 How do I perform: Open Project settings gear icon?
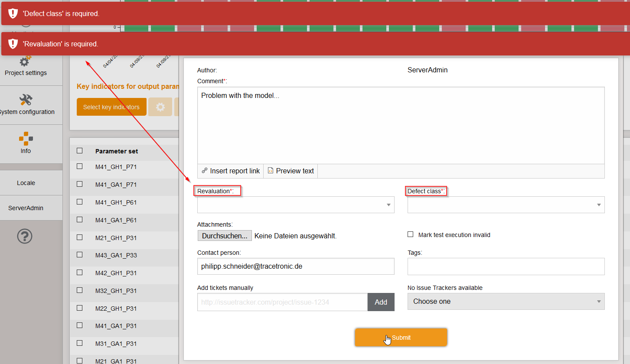(x=26, y=62)
